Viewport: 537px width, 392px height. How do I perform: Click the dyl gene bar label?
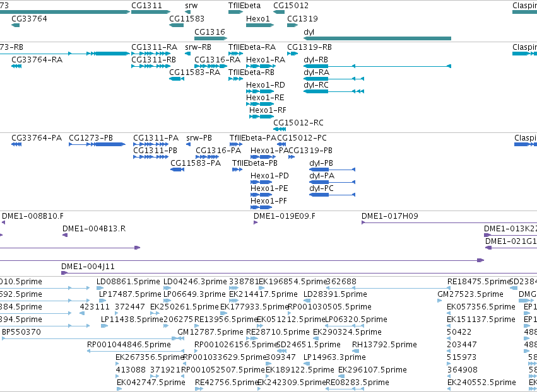coord(309,32)
